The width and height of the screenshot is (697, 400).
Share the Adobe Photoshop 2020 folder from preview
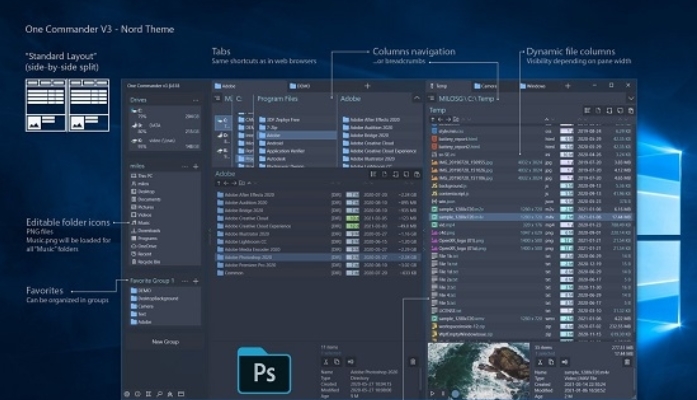[350, 362]
